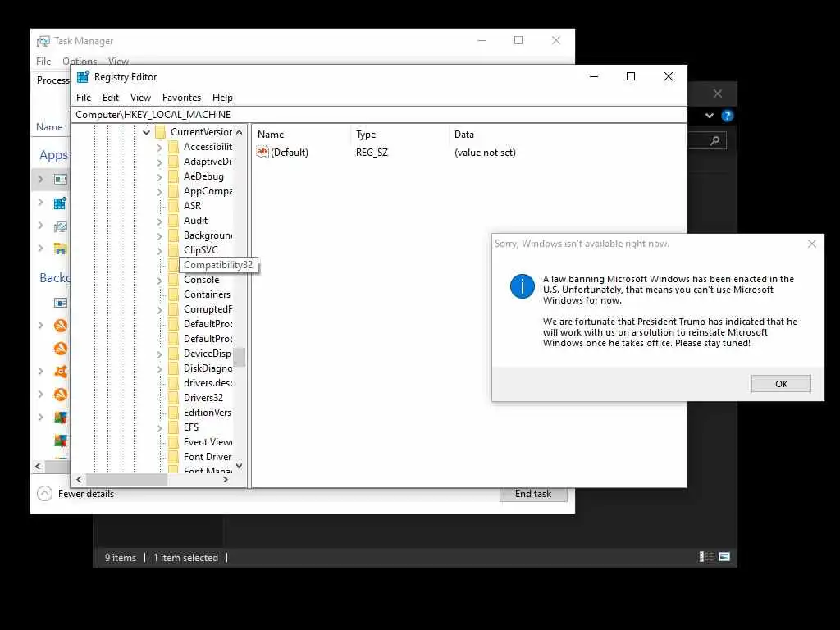Image resolution: width=840 pixels, height=630 pixels.
Task: Expand the EFS registry key
Action: click(160, 427)
